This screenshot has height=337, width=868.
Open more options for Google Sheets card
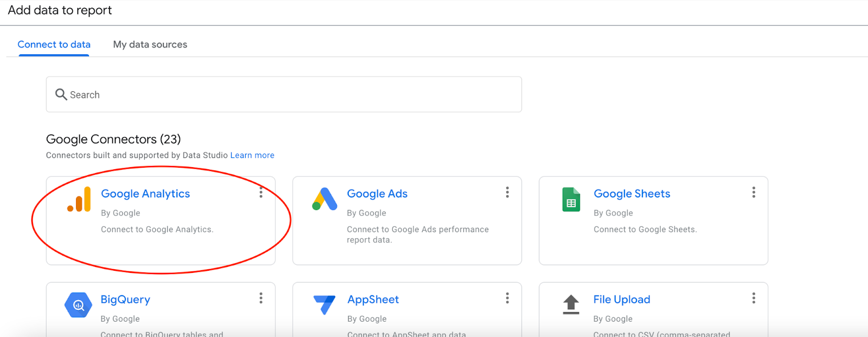754,192
